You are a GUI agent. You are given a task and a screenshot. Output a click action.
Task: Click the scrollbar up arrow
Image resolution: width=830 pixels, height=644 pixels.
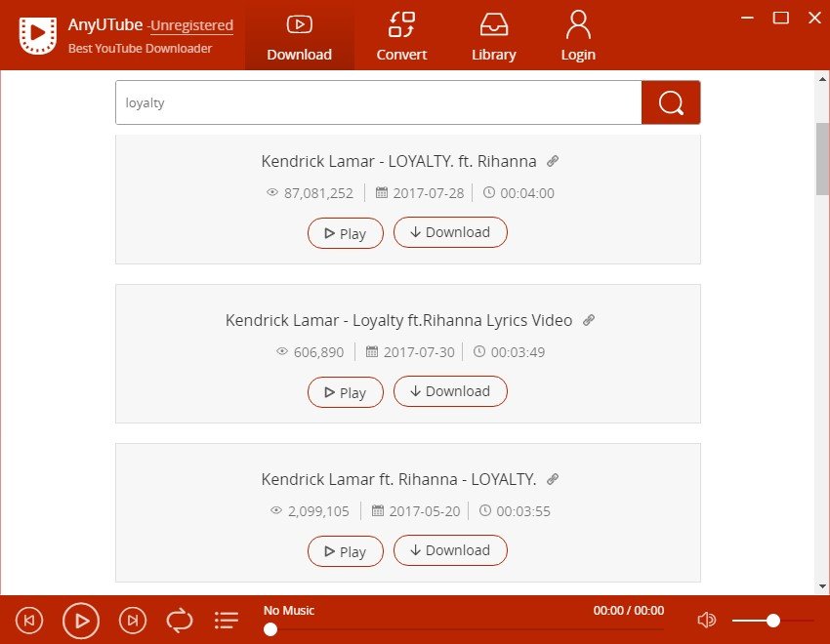(x=822, y=79)
